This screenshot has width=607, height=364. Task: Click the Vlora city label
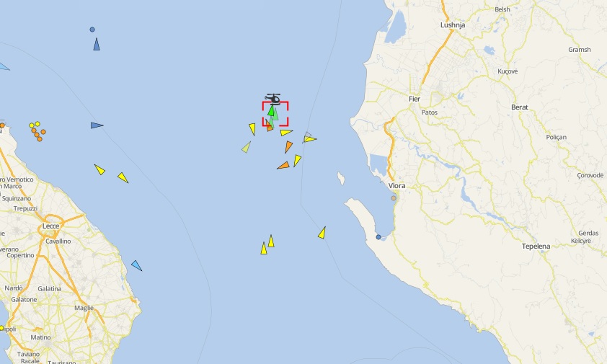point(396,185)
